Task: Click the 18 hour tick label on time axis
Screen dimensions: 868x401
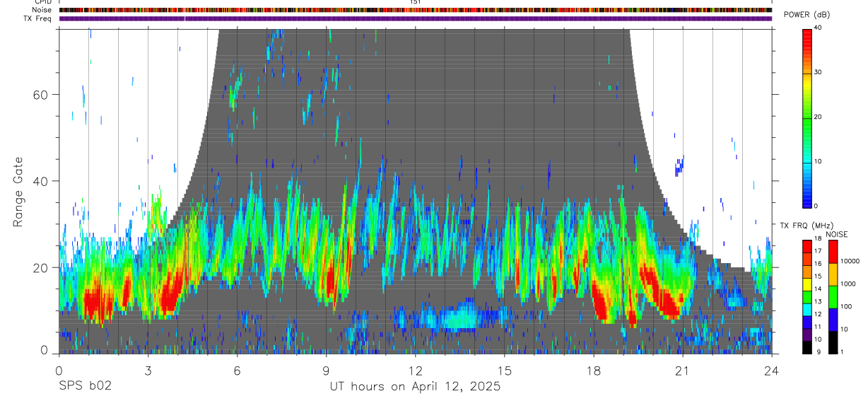Action: pyautogui.click(x=593, y=371)
